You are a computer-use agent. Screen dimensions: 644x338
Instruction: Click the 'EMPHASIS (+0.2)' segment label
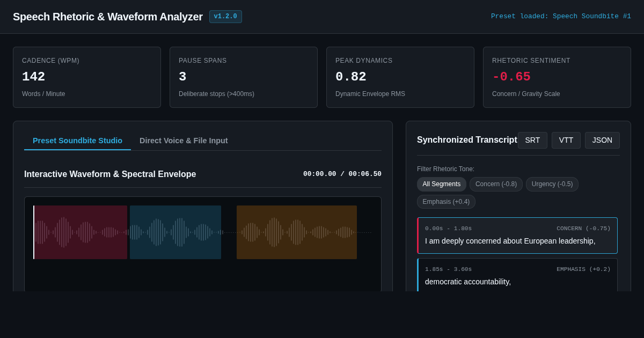[x=583, y=269]
